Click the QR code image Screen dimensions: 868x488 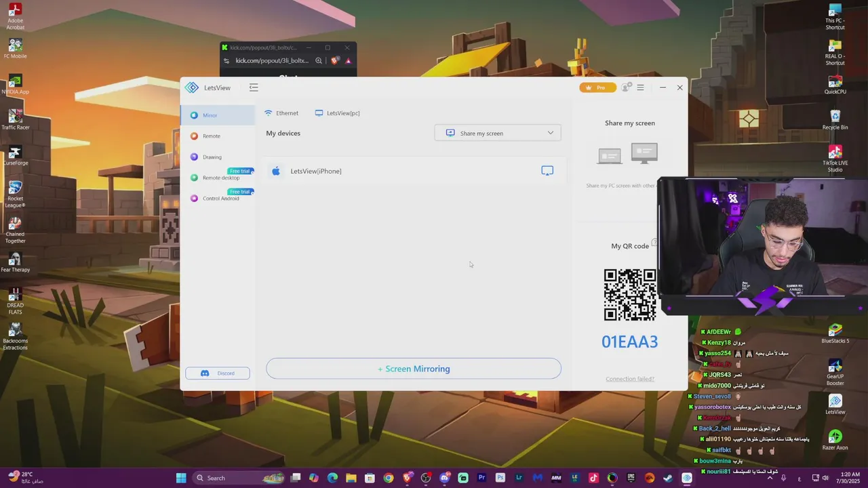coord(630,295)
